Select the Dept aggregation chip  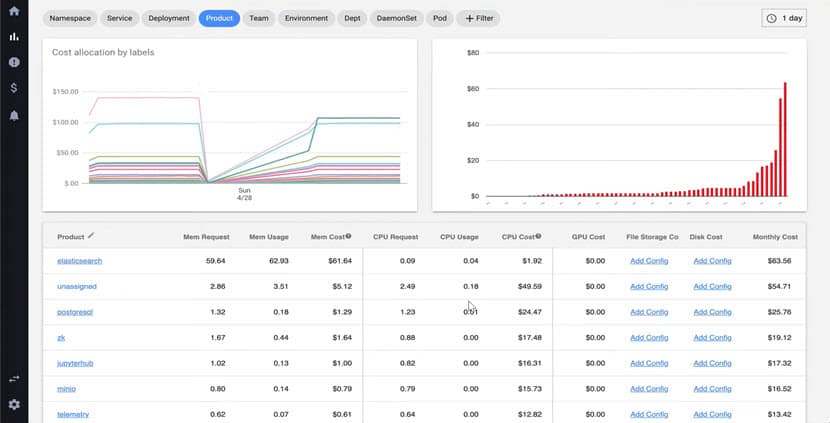pos(352,18)
